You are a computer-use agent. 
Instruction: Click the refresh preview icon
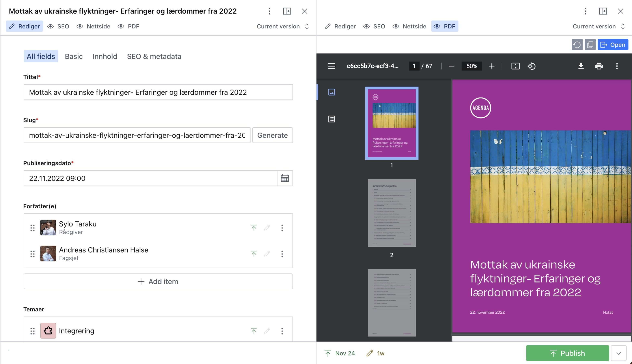coord(577,45)
